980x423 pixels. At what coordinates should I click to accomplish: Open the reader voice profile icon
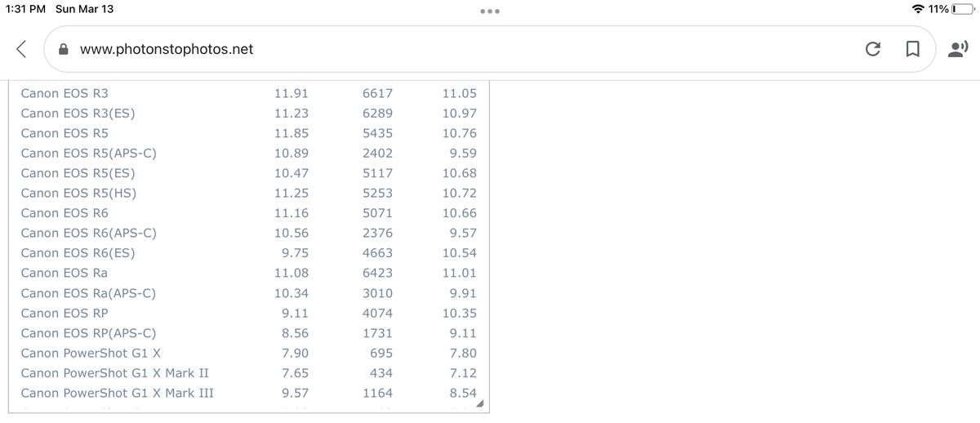point(956,50)
